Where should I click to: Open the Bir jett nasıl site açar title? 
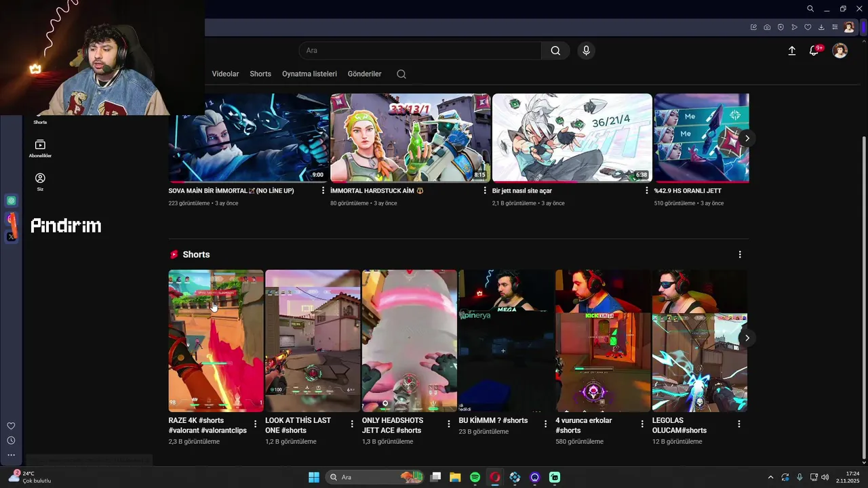(522, 191)
